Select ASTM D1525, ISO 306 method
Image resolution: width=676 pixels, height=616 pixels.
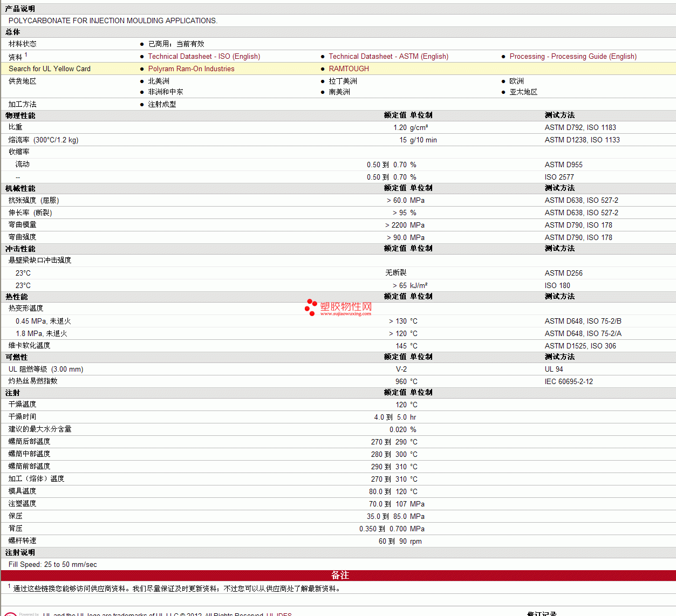tap(581, 346)
